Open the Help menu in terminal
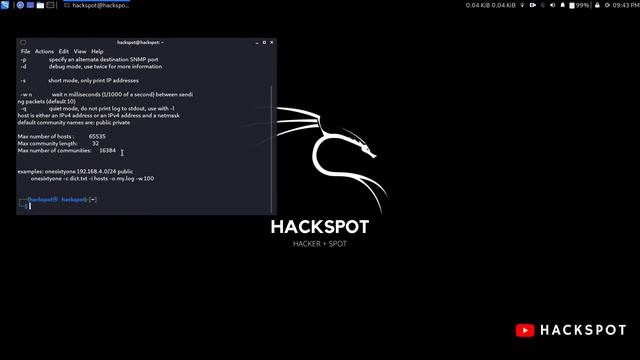This screenshot has height=360, width=640. click(x=97, y=51)
